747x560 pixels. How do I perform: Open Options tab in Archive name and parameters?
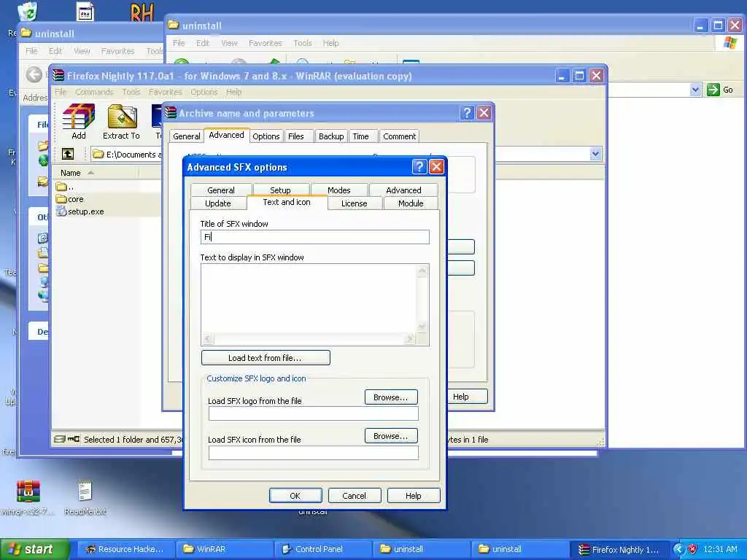point(266,136)
